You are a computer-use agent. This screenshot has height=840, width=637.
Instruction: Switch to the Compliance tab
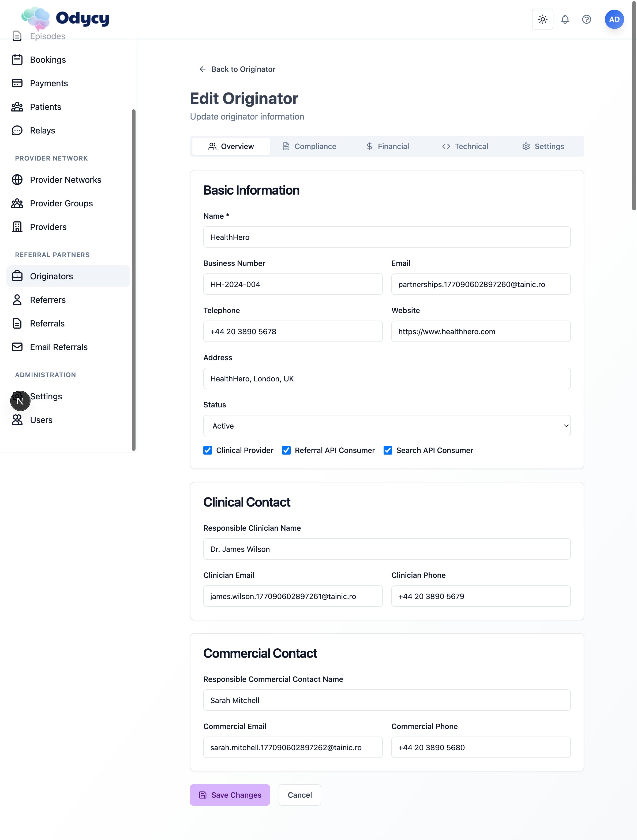pos(309,147)
